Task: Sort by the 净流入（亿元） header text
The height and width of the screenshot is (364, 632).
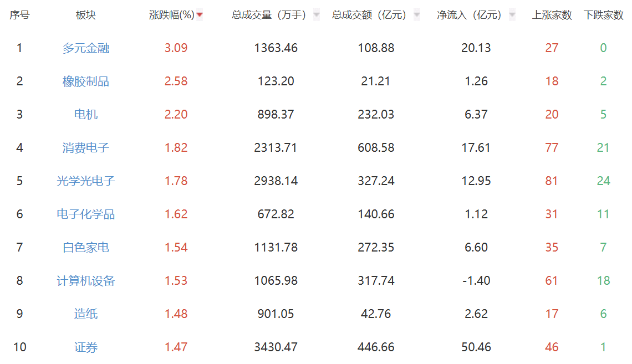Action: 469,16
